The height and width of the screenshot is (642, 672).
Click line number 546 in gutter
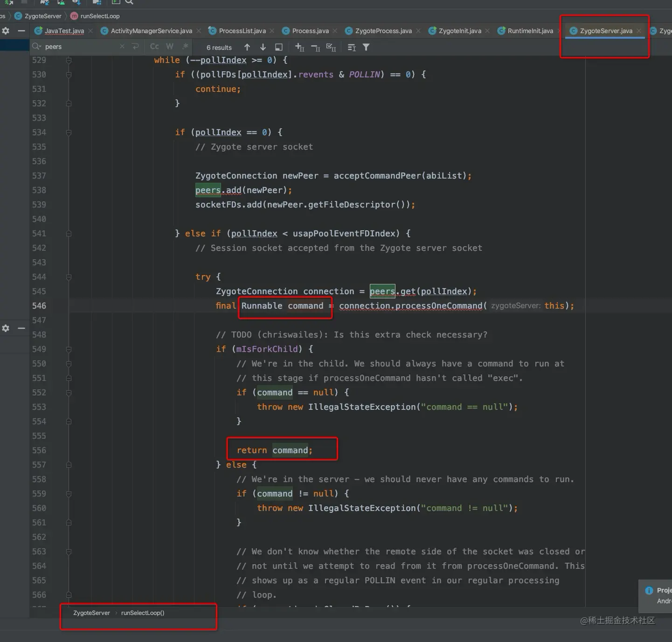coord(39,306)
